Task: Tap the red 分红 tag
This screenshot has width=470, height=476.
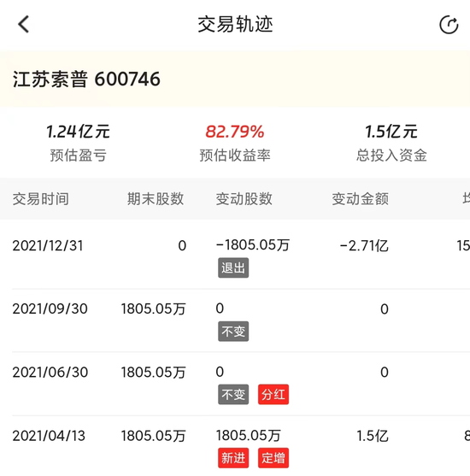Action: point(273,394)
